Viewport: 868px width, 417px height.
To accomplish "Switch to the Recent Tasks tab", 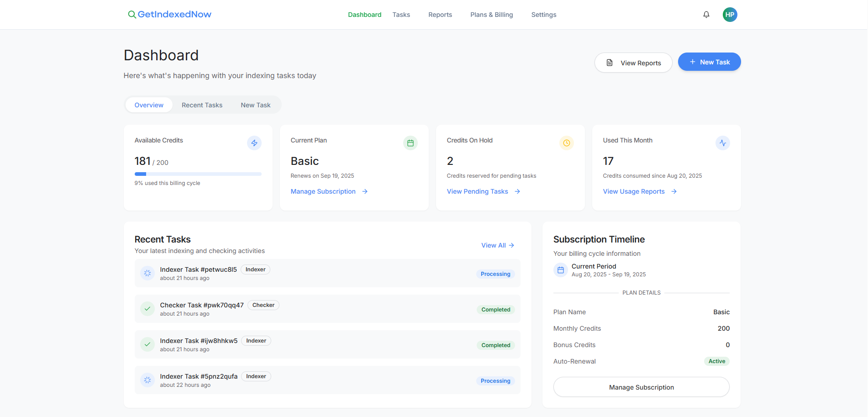I will pos(202,105).
